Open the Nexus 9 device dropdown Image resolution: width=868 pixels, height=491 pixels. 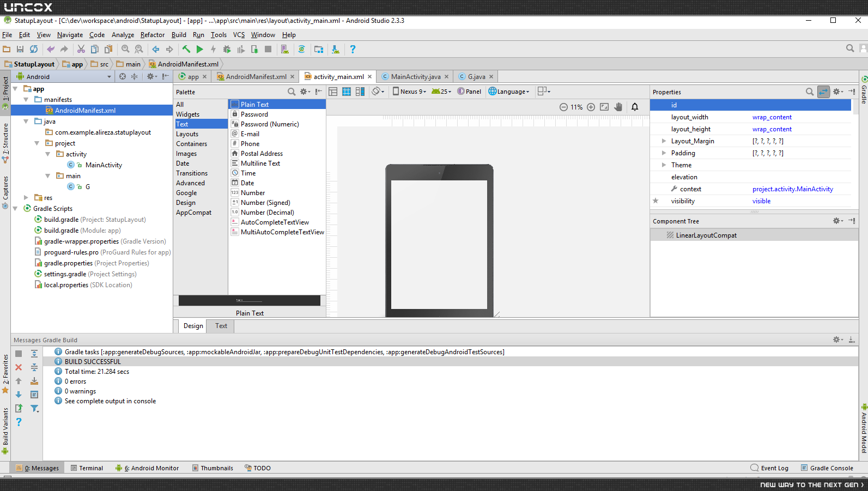point(410,92)
